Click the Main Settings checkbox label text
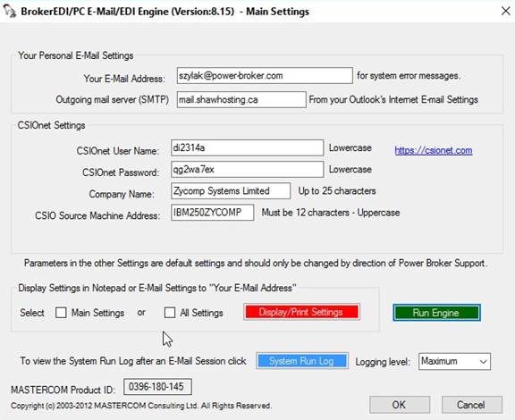 (97, 313)
